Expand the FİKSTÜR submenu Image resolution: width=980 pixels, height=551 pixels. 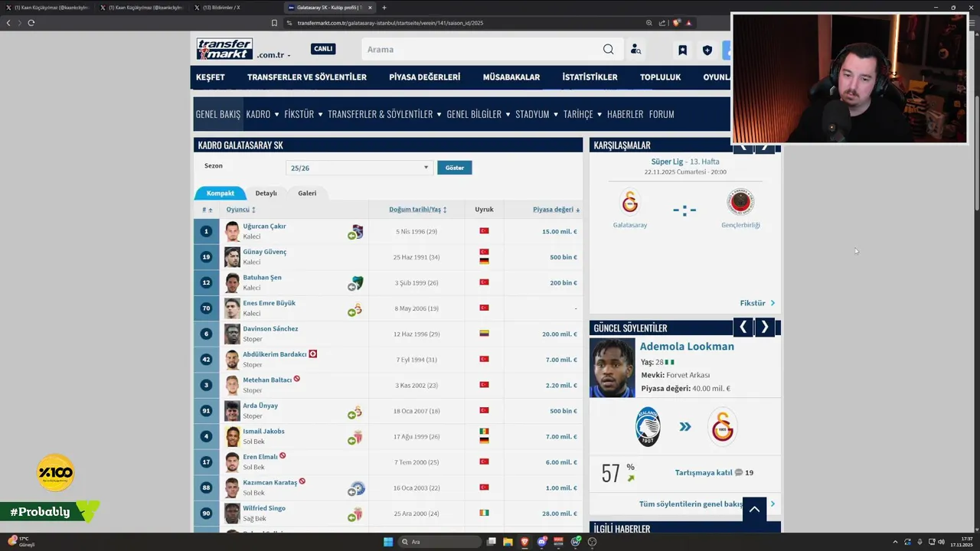pyautogui.click(x=303, y=114)
